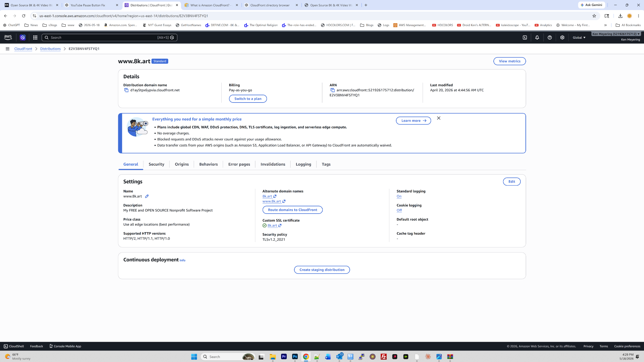The image size is (644, 362).
Task: Launch Photoshop from the taskbar
Action: click(x=295, y=357)
